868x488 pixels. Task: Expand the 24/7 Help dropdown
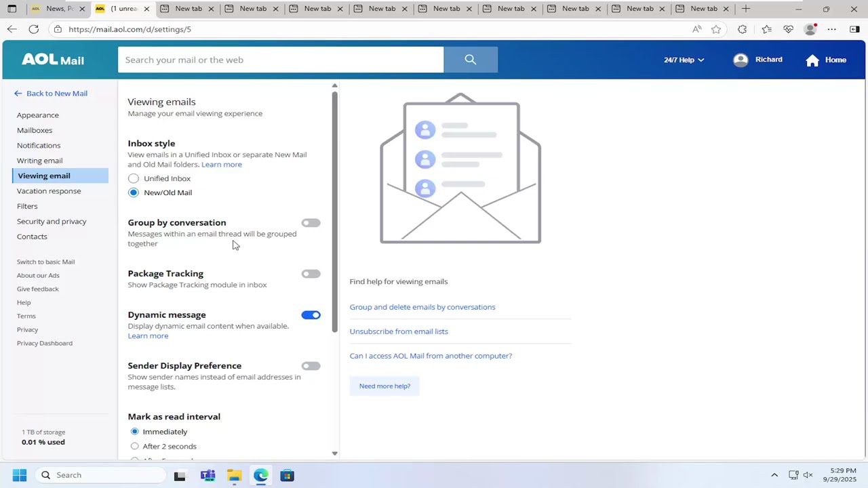(x=684, y=60)
